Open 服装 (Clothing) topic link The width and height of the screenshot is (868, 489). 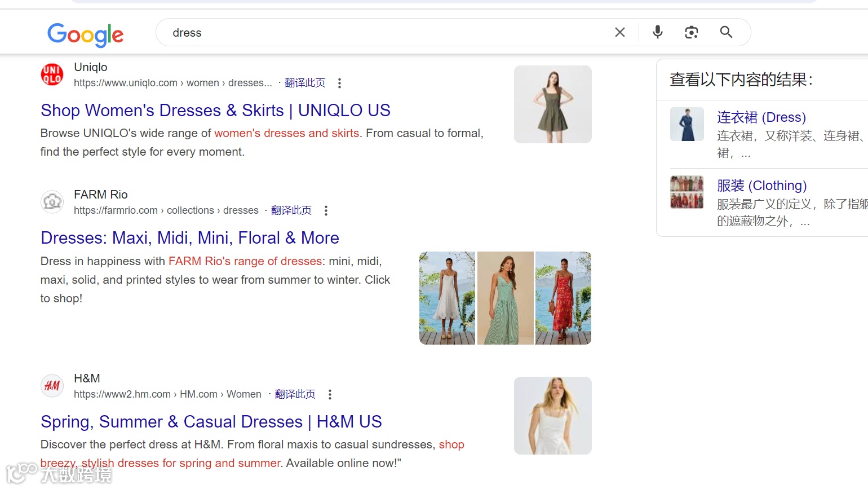(762, 186)
